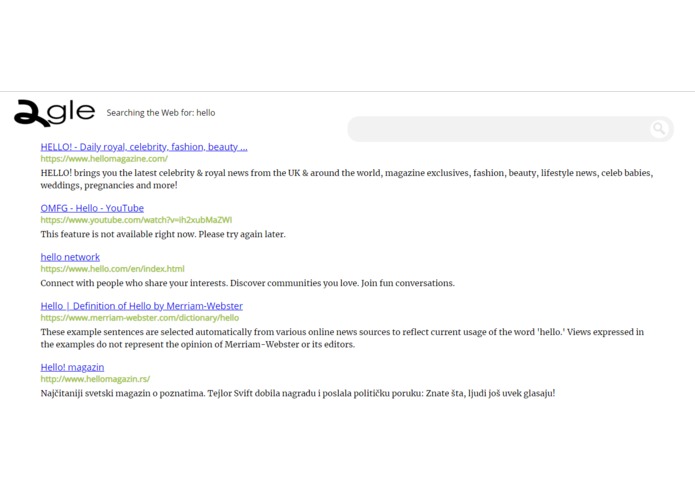This screenshot has width=695, height=494.
Task: Click the merriam-webster.com dictionary URL
Action: (x=140, y=318)
